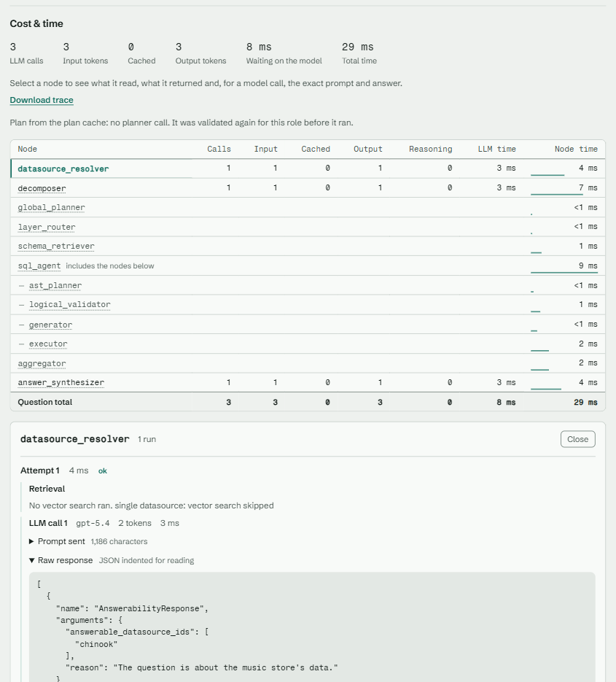The image size is (616, 682).
Task: Click the '2 tokens' count text
Action: click(x=135, y=523)
